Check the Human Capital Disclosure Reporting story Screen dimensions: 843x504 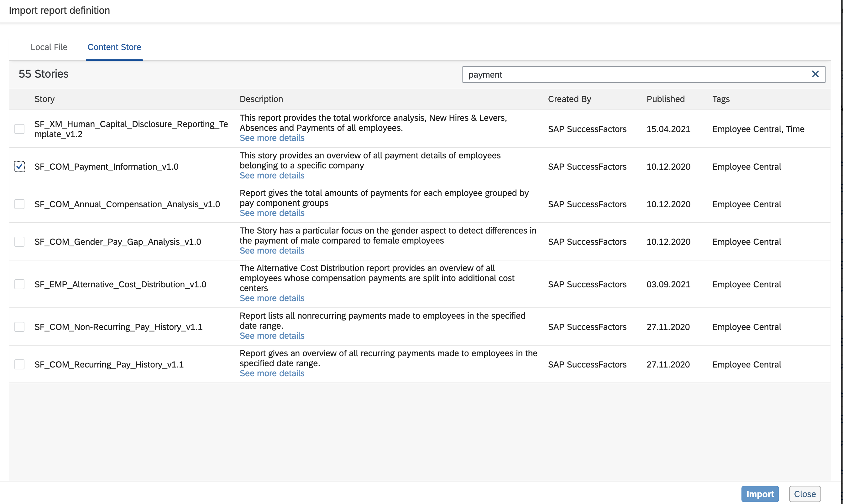[x=19, y=129]
